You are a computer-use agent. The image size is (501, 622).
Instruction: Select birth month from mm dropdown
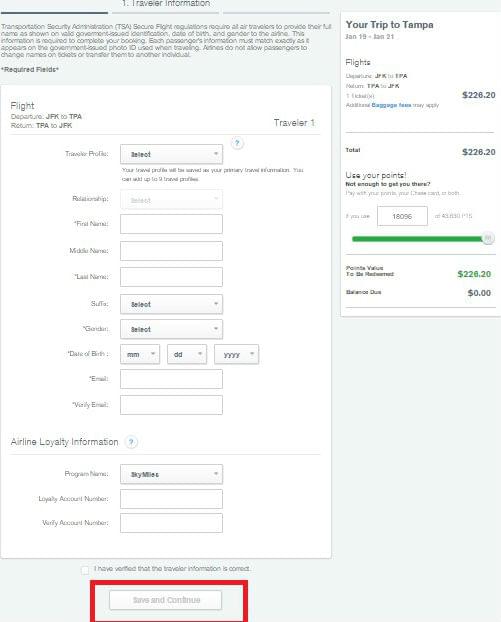[140, 354]
